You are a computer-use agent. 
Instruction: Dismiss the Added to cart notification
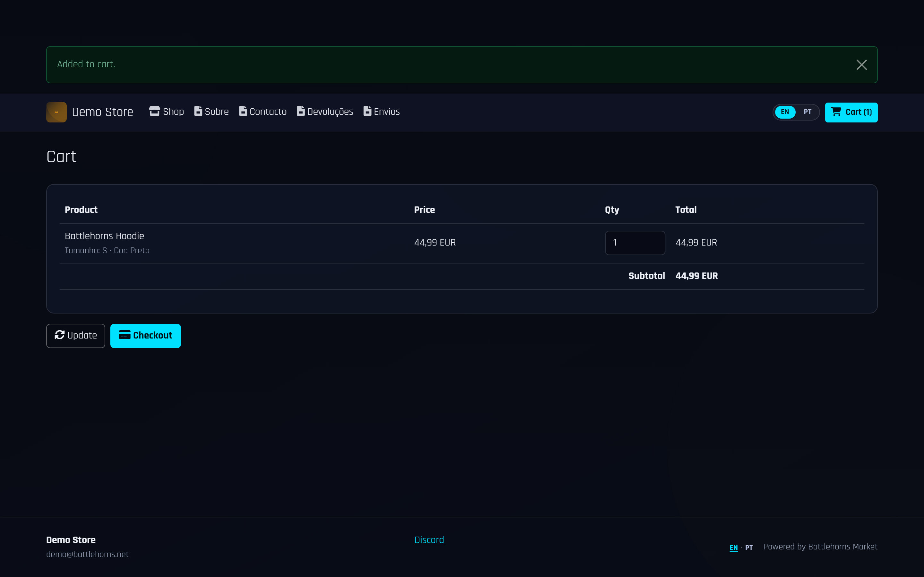861,65
